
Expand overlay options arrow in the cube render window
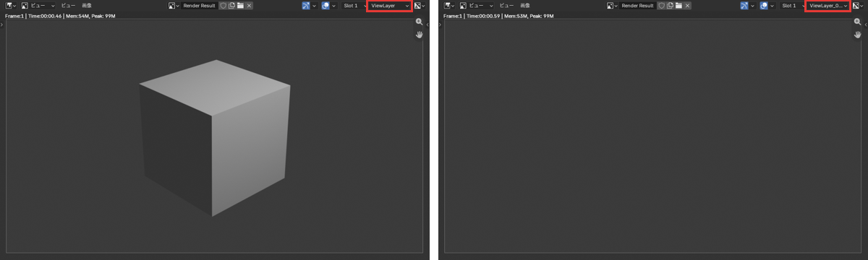click(334, 6)
